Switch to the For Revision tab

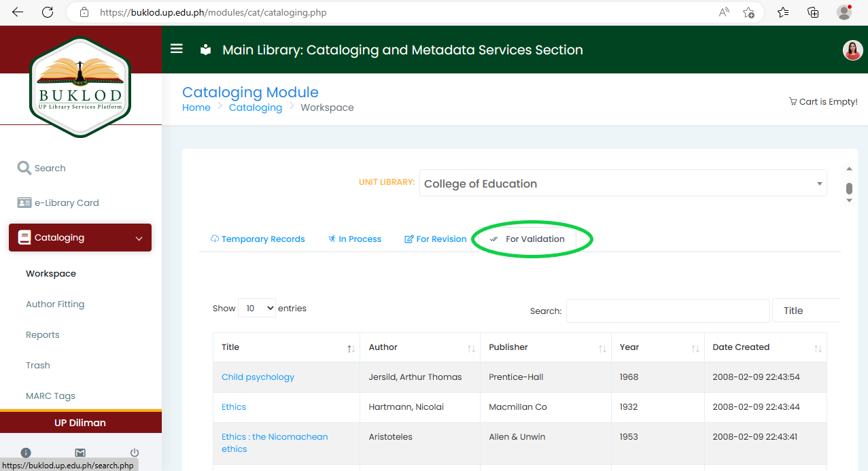[436, 239]
